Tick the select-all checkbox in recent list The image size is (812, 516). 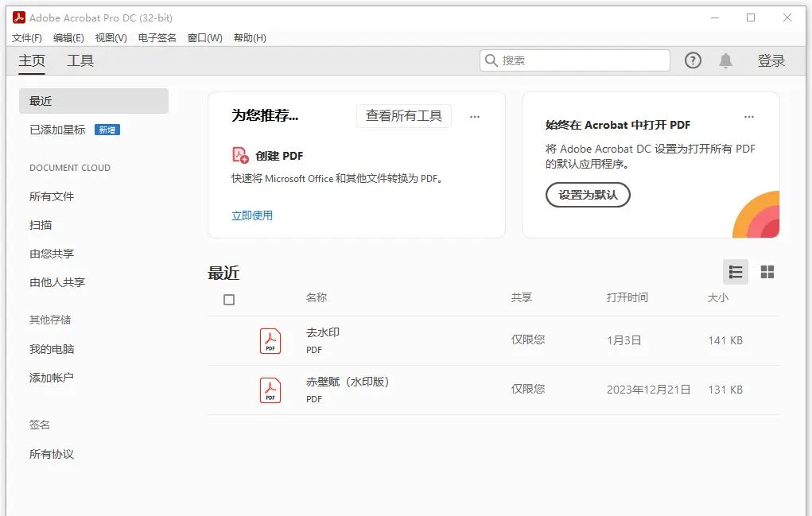(x=229, y=300)
